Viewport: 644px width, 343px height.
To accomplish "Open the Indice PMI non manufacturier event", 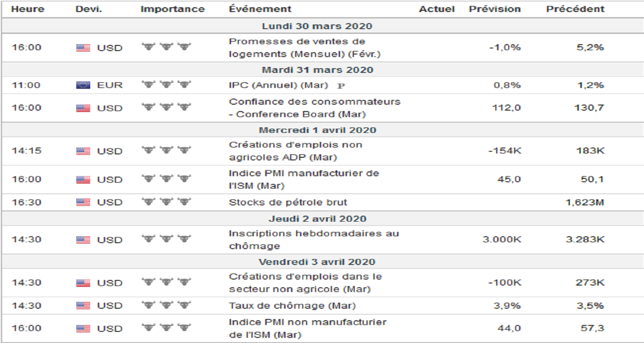I will coord(307,328).
